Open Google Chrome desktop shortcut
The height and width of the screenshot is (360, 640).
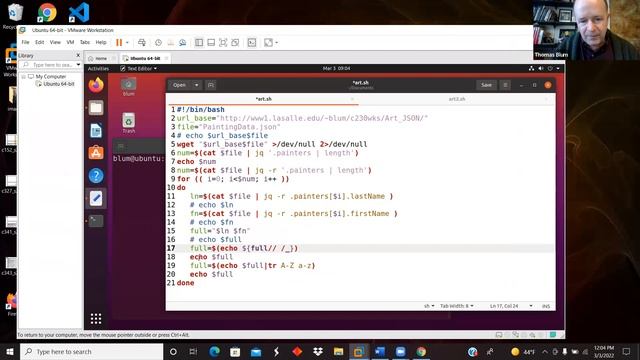click(47, 12)
